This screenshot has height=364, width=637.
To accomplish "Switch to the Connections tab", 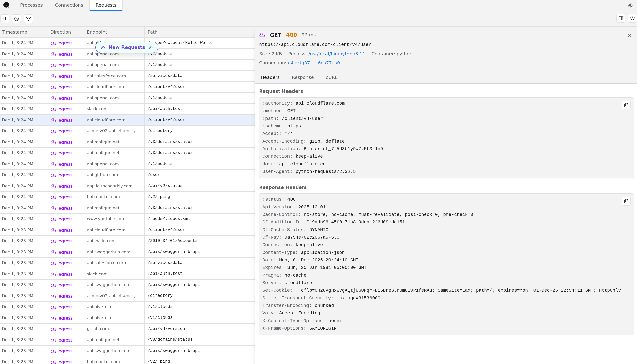I will tap(69, 5).
